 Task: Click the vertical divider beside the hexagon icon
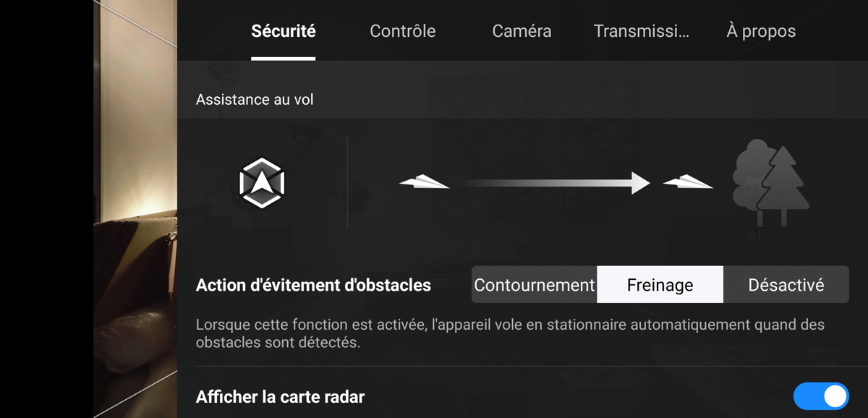coord(347,183)
